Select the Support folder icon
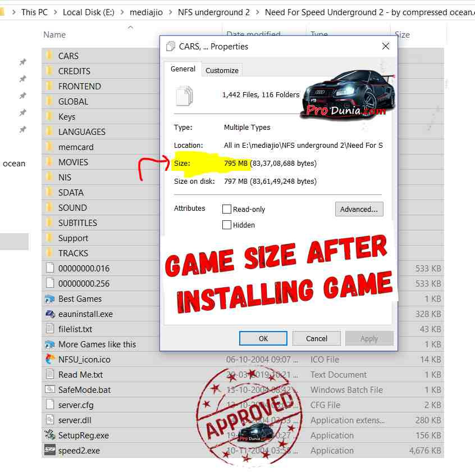 click(x=48, y=238)
